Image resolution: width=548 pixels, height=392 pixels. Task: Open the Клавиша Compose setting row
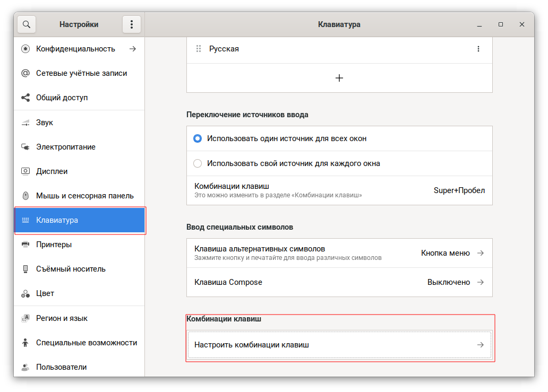point(339,282)
